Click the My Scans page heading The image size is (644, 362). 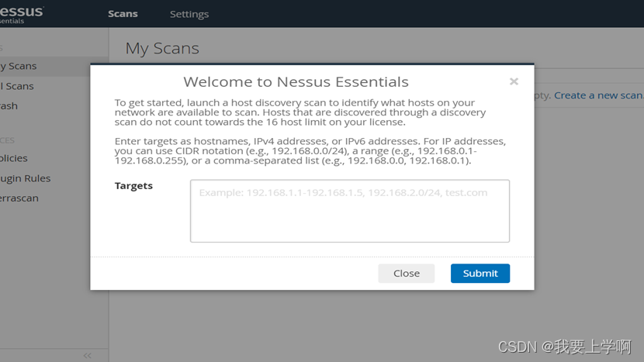[162, 48]
